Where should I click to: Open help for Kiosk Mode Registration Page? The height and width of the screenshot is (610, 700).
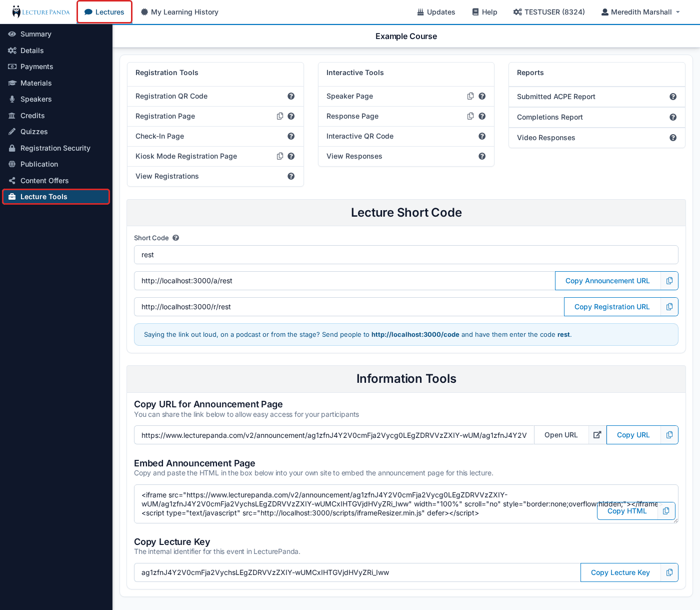[x=291, y=156]
